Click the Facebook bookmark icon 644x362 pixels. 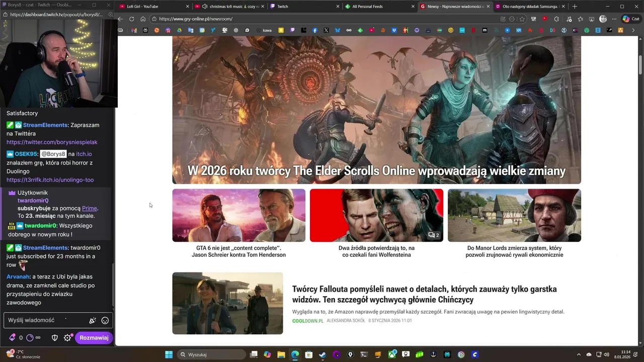click(315, 30)
